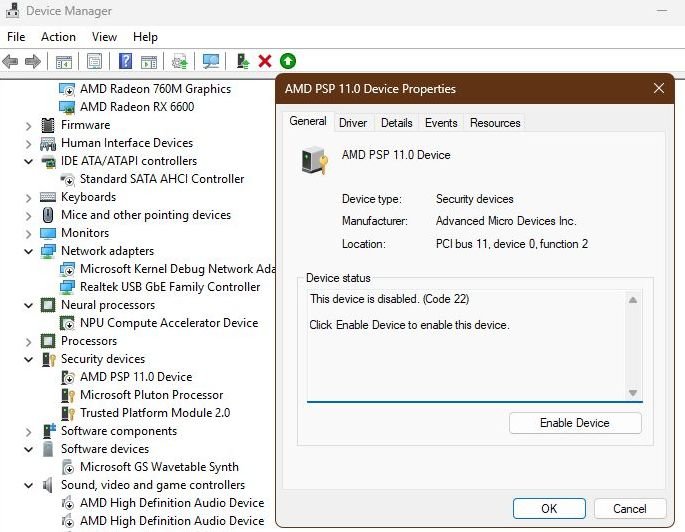Click Cancel in device properties dialog
685x532 pixels.
(630, 508)
